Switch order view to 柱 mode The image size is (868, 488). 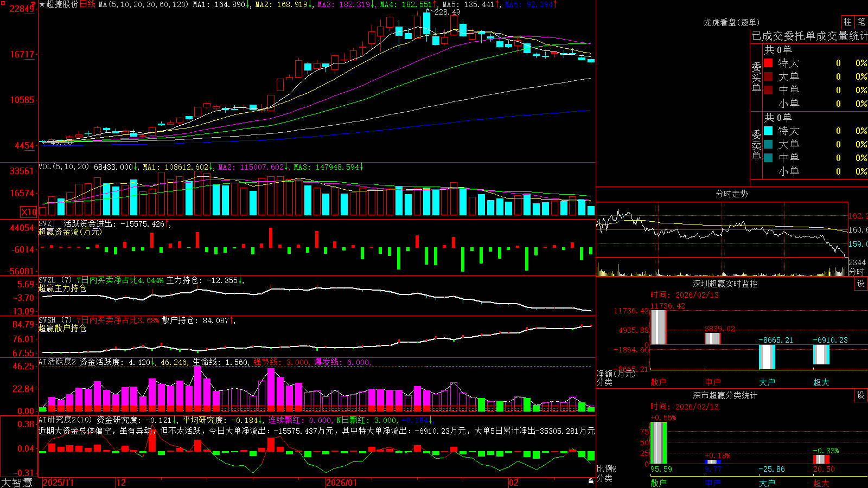[x=847, y=22]
